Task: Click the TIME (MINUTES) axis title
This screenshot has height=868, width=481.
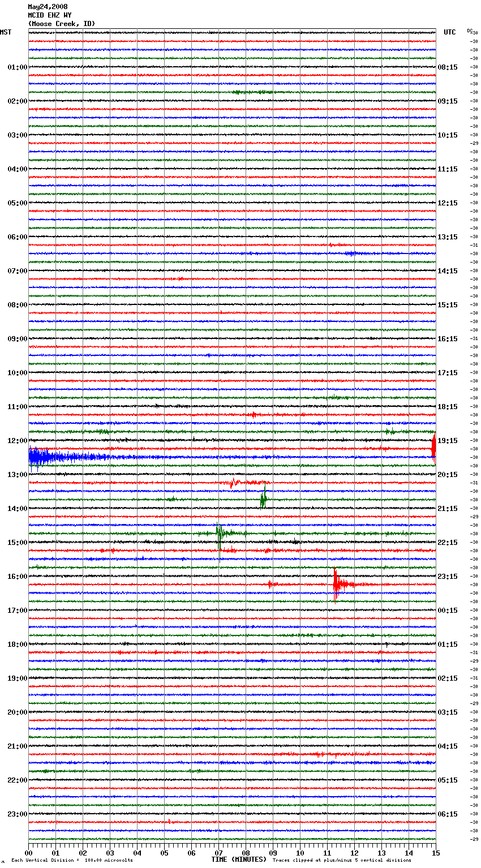Action: click(239, 860)
